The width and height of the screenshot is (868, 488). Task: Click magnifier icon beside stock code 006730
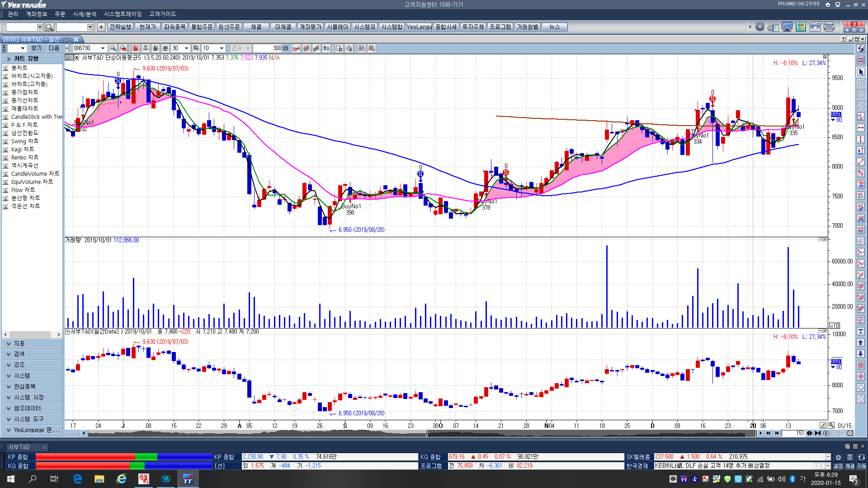point(113,48)
